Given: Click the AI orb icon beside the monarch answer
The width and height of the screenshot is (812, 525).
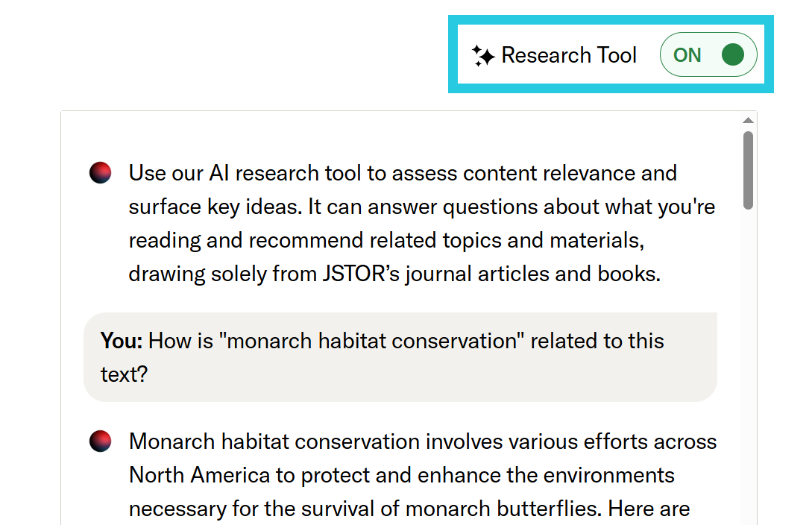Looking at the screenshot, I should pyautogui.click(x=100, y=441).
